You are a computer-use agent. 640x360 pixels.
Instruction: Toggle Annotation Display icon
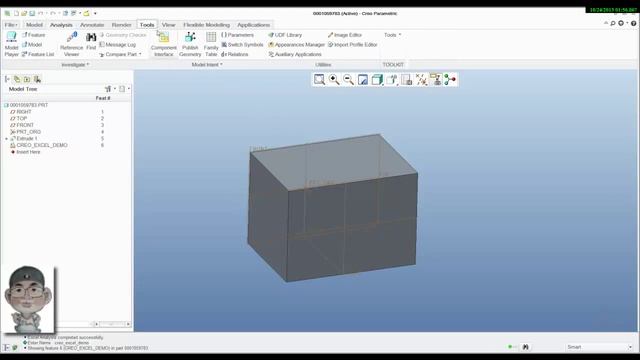pyautogui.click(x=436, y=80)
